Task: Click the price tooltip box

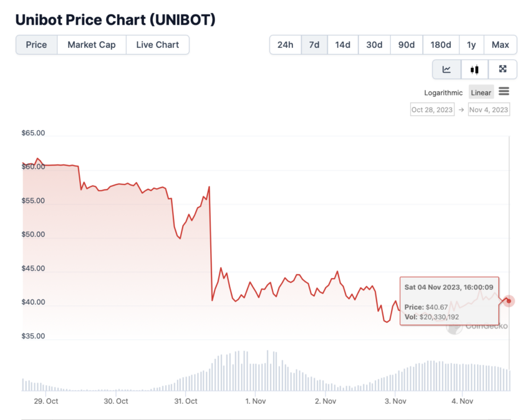Action: [449, 301]
